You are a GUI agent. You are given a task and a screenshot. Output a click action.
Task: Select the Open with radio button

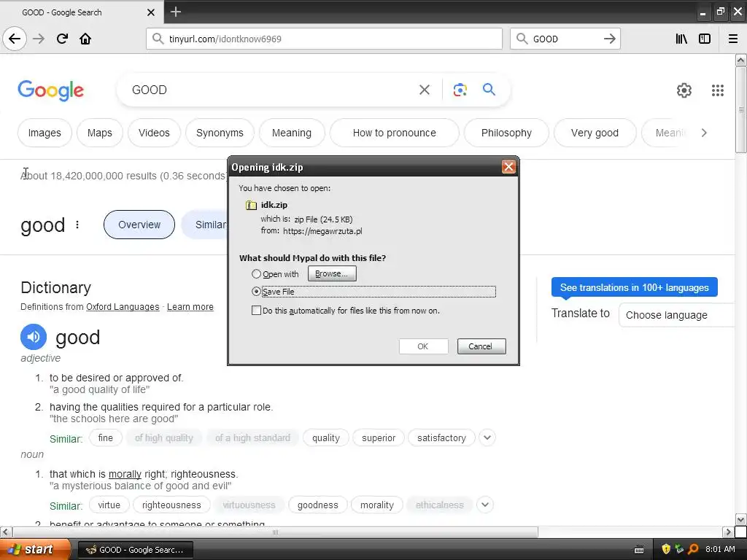click(256, 274)
